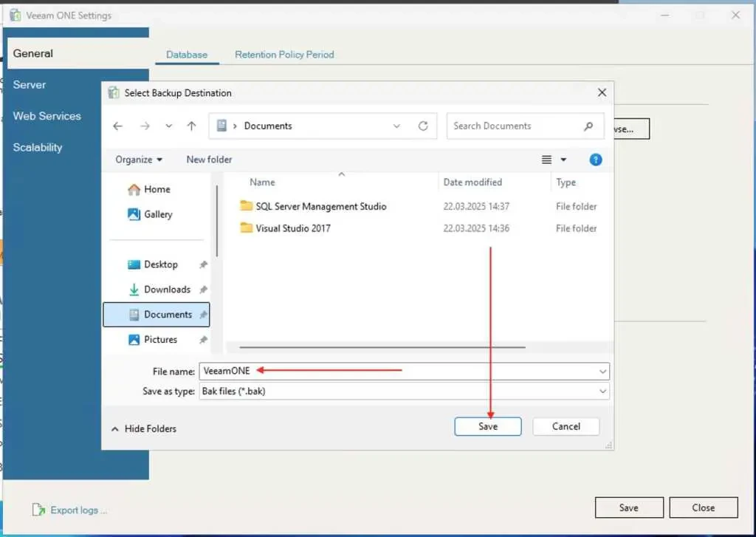Collapse with Hide Folders
The image size is (756, 537).
(144, 428)
